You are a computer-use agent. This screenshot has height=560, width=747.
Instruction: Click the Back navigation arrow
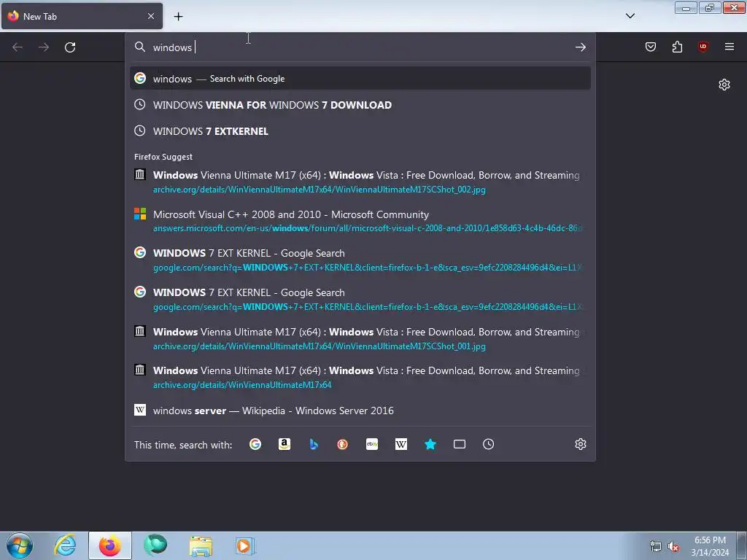(18, 47)
